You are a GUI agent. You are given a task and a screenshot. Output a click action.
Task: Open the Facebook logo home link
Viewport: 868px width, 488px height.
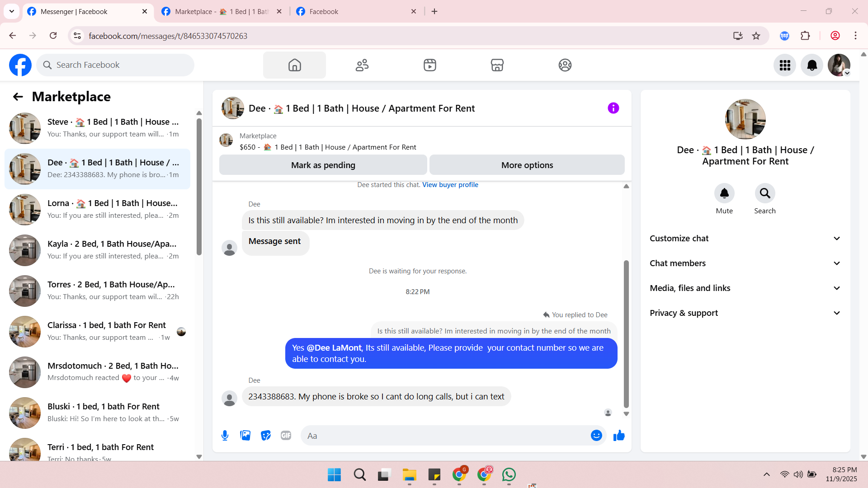[20, 65]
